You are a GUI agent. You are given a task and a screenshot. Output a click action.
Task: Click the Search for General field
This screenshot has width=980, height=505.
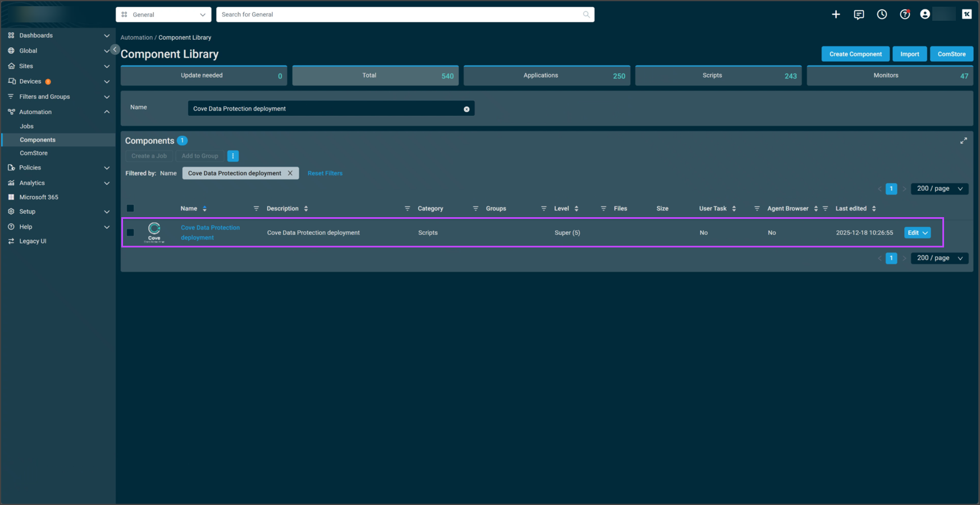click(x=400, y=15)
